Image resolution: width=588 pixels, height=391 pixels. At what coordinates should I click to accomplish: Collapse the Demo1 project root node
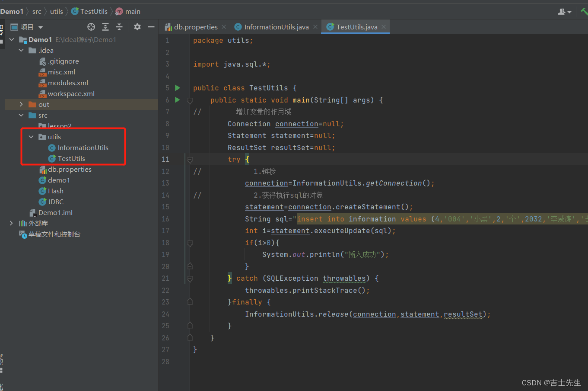tap(12, 39)
